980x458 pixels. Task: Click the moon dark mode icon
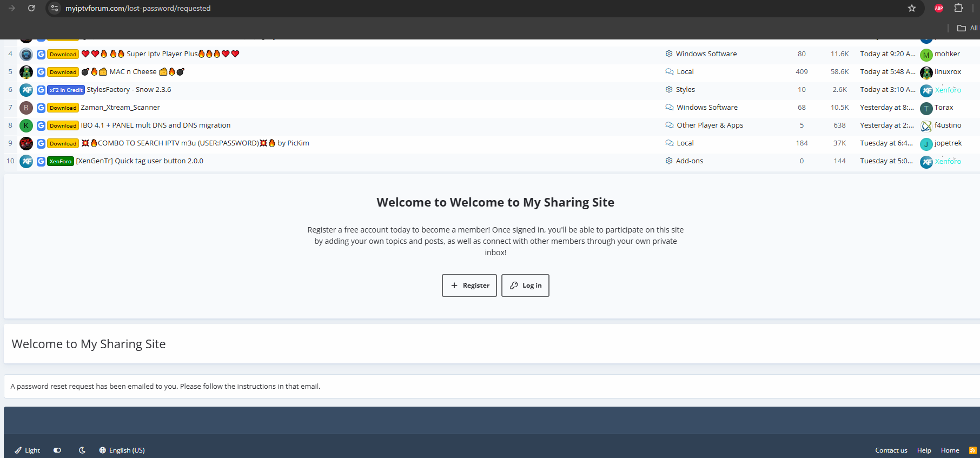(x=82, y=450)
